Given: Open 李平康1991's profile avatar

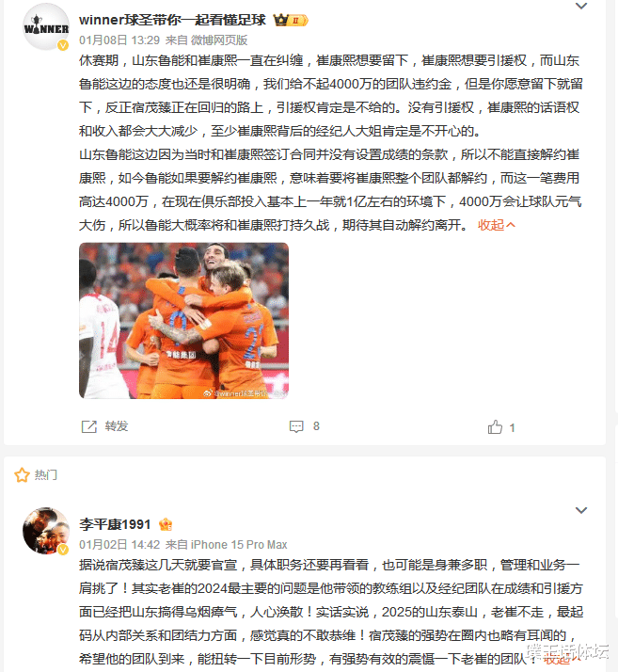Looking at the screenshot, I should [46, 531].
